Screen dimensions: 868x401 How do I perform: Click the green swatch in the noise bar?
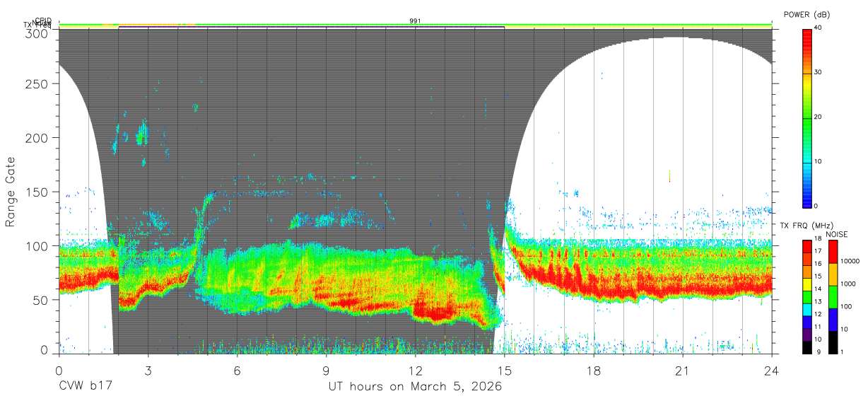(x=832, y=297)
